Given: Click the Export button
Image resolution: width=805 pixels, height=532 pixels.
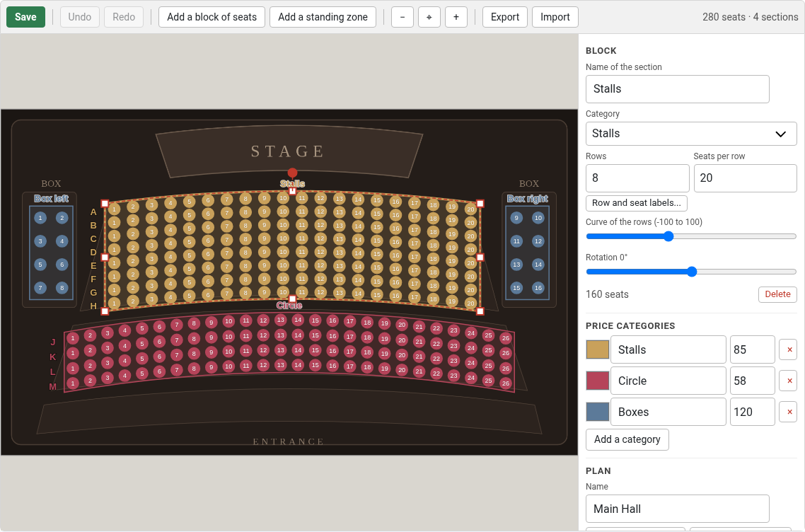Looking at the screenshot, I should coord(504,17).
